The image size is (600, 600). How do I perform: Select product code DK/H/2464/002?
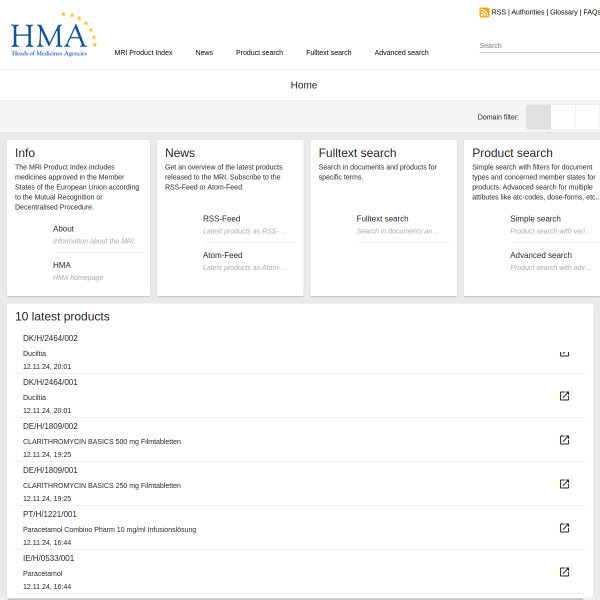(50, 338)
